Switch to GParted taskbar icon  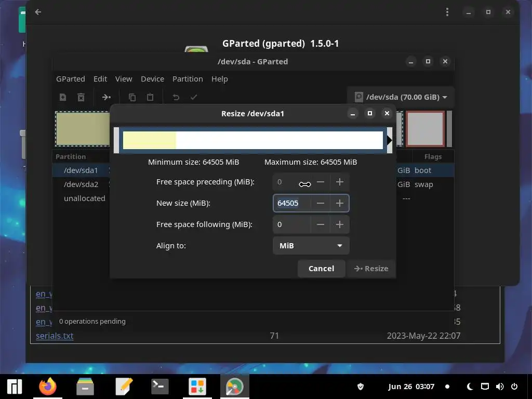coord(235,387)
